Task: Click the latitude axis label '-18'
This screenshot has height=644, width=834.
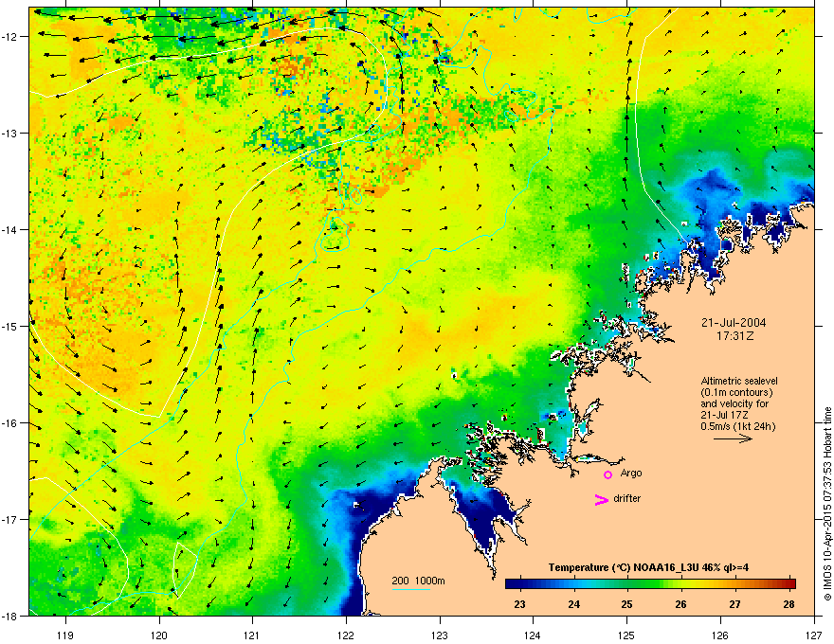Action: (9, 616)
